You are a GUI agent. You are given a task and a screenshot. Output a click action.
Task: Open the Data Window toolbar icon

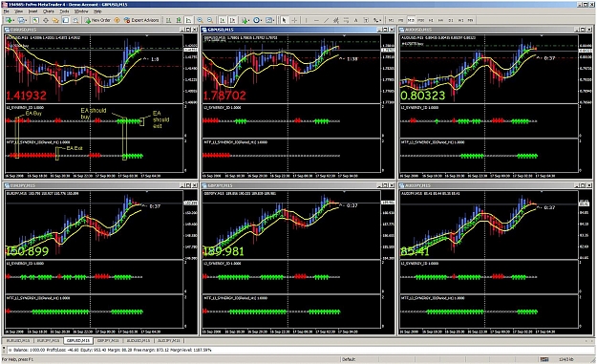(45, 20)
